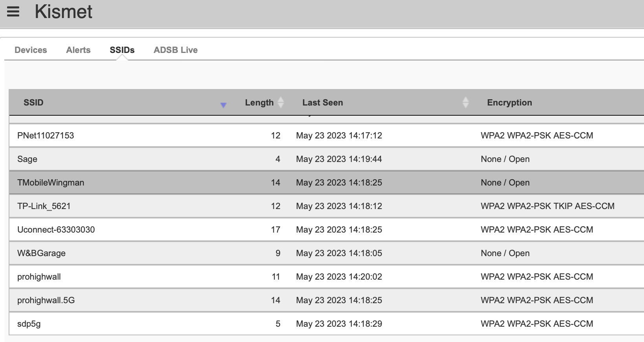Click sdp5g length value 5
The height and width of the screenshot is (342, 644).
[x=278, y=324]
